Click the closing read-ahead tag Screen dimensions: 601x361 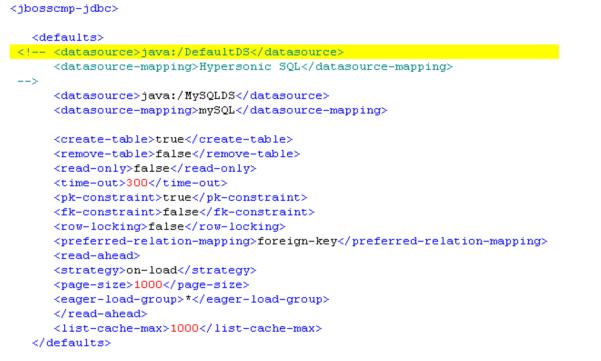pos(101,314)
